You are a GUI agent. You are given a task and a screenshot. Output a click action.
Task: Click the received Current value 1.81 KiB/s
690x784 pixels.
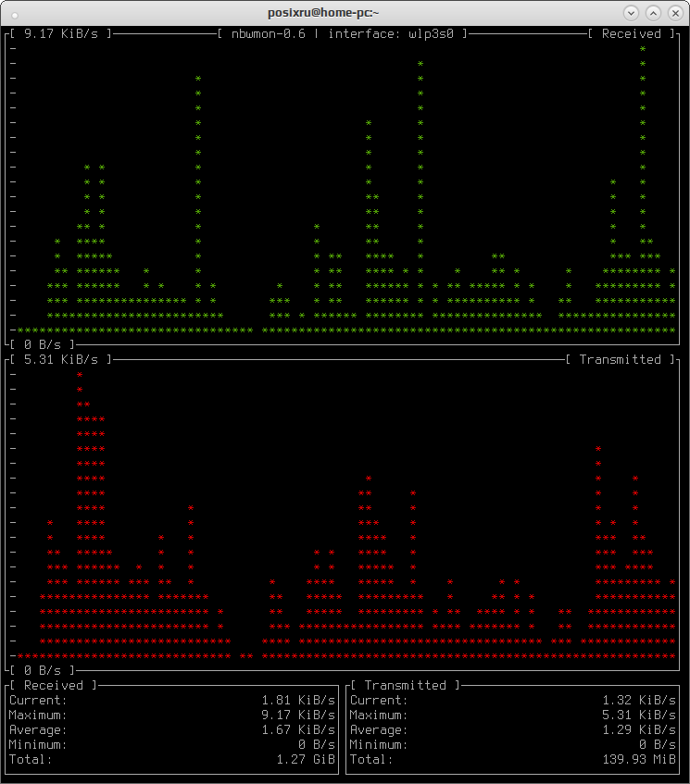pyautogui.click(x=298, y=700)
